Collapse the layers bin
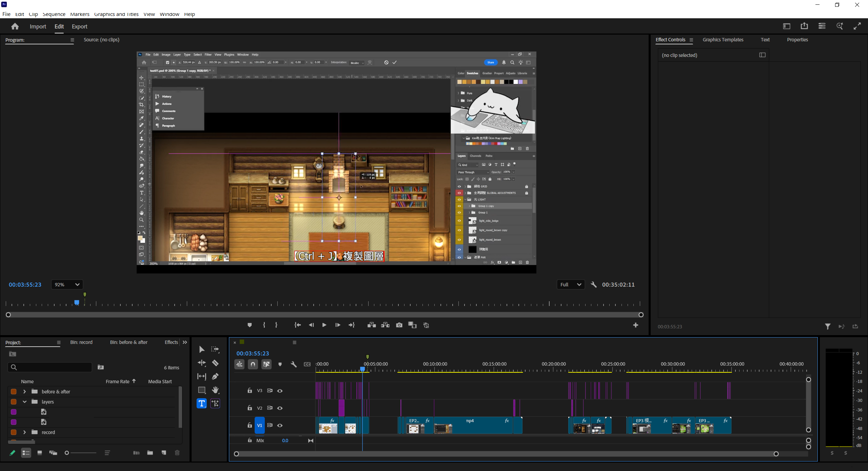Image resolution: width=868 pixels, height=471 pixels. click(24, 402)
